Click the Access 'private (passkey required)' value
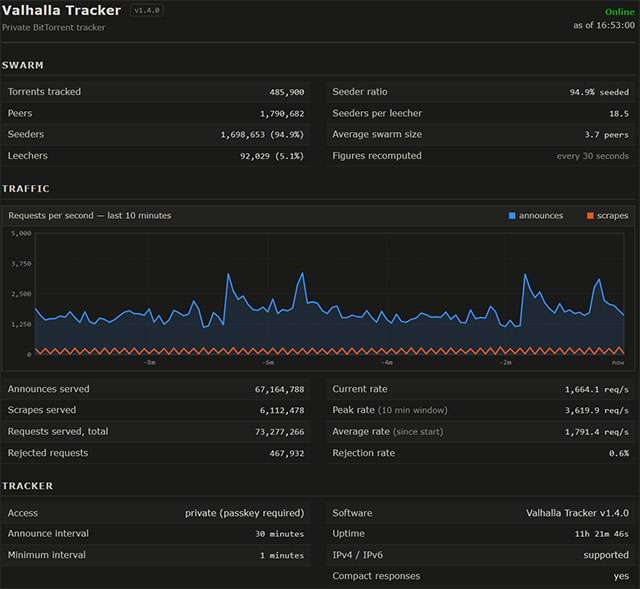640x589 pixels. pos(244,513)
